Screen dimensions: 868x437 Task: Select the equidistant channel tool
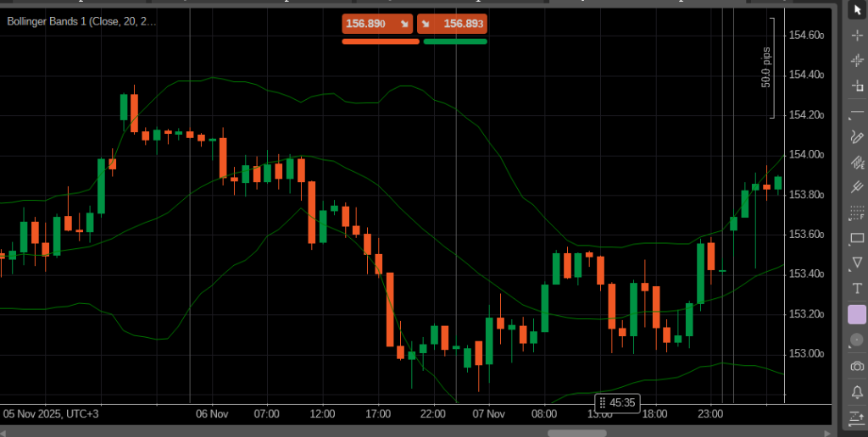(857, 163)
